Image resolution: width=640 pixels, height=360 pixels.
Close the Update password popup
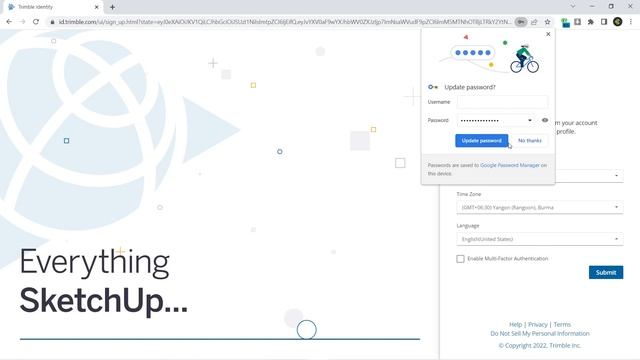[548, 34]
